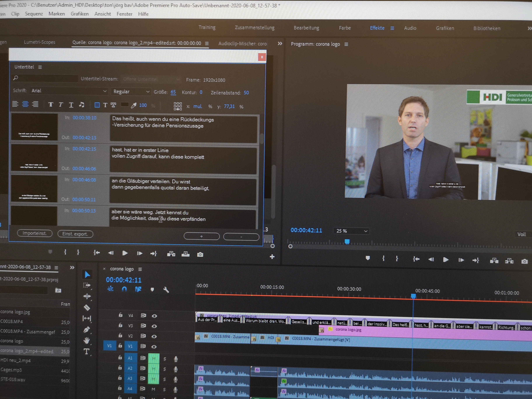Toggle timeline snapping magnet icon
This screenshot has height=399, width=532.
coord(124,289)
